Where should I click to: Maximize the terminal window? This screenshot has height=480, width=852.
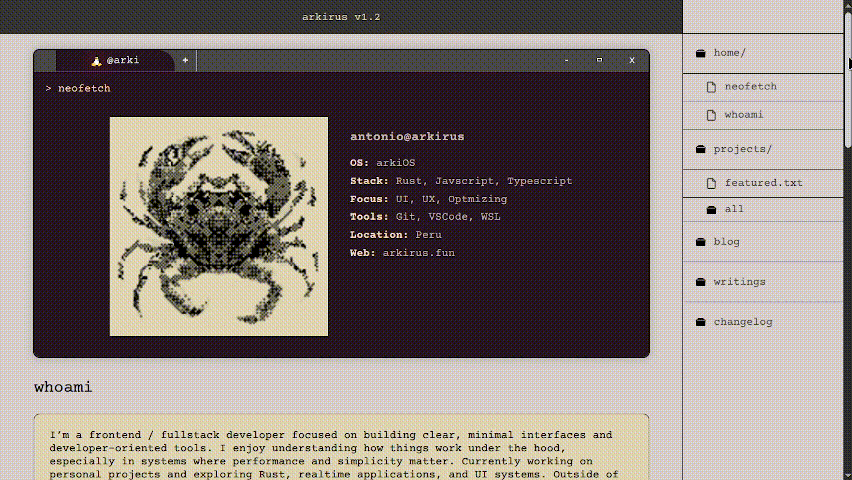pyautogui.click(x=599, y=61)
